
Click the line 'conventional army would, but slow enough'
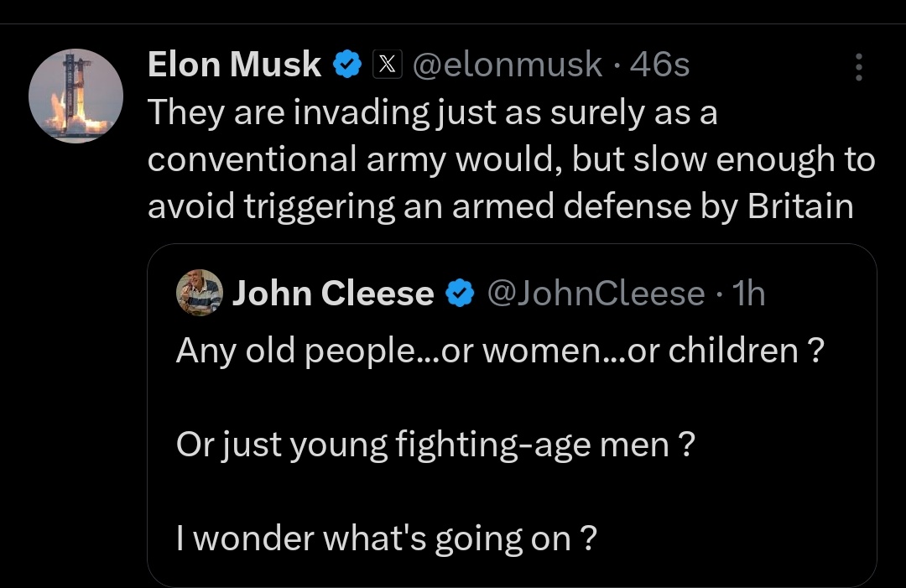[x=512, y=159]
